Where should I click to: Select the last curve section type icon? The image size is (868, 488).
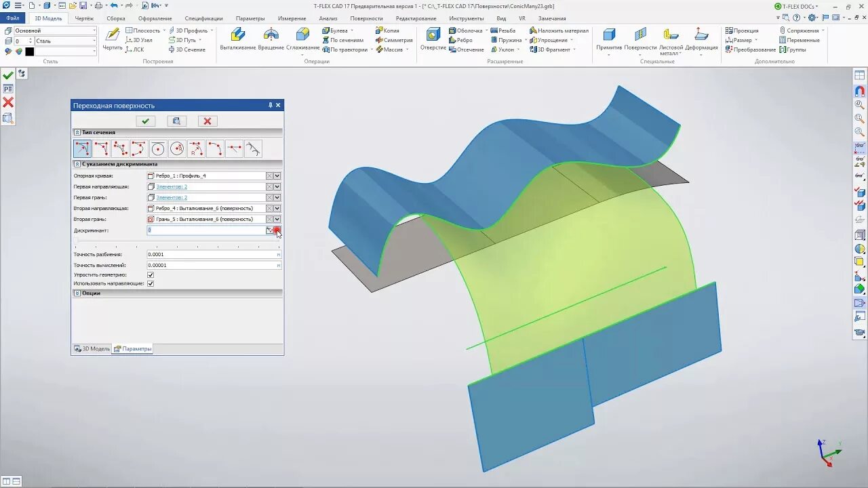point(253,148)
